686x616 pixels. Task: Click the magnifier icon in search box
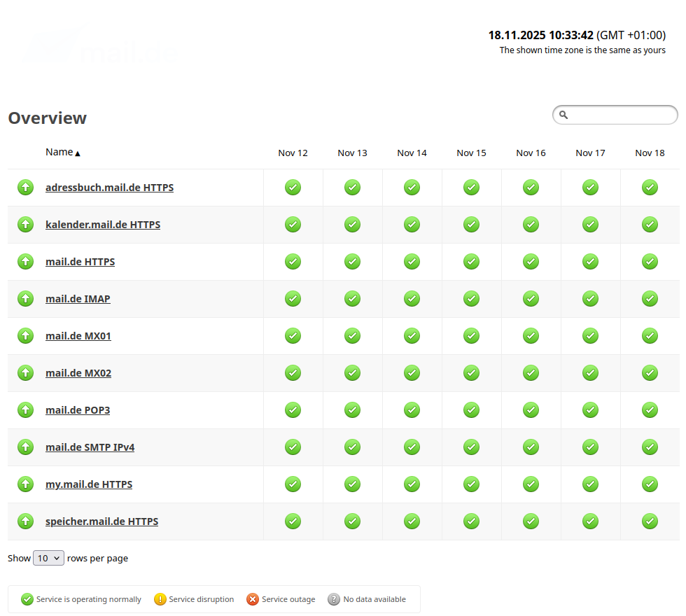[563, 115]
